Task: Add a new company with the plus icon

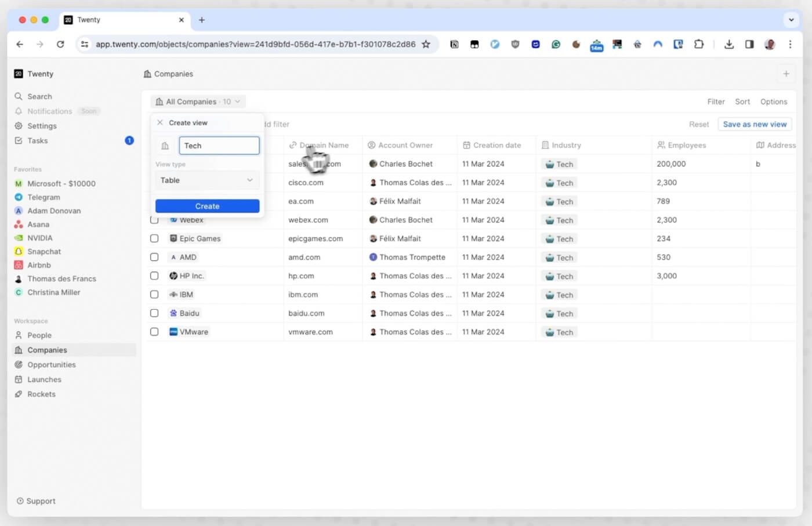Action: (786, 74)
